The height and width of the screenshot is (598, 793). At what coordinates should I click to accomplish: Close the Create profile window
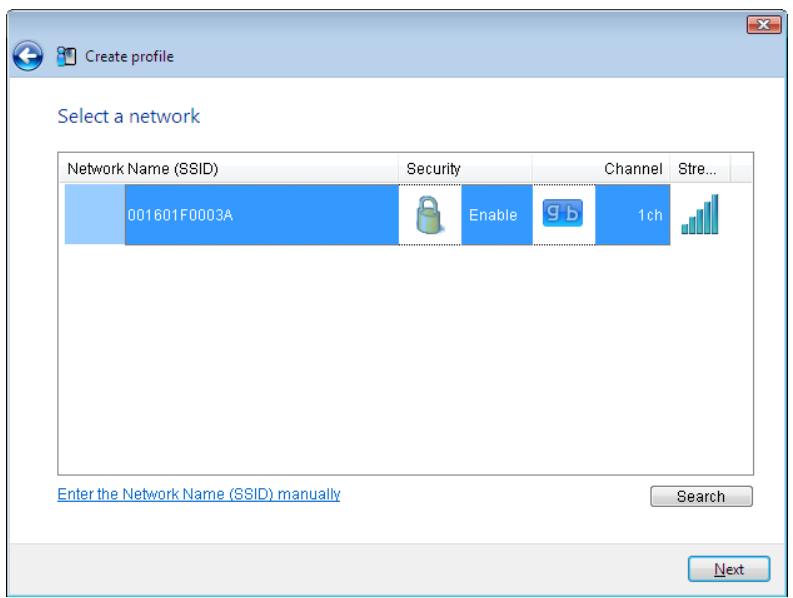[764, 24]
